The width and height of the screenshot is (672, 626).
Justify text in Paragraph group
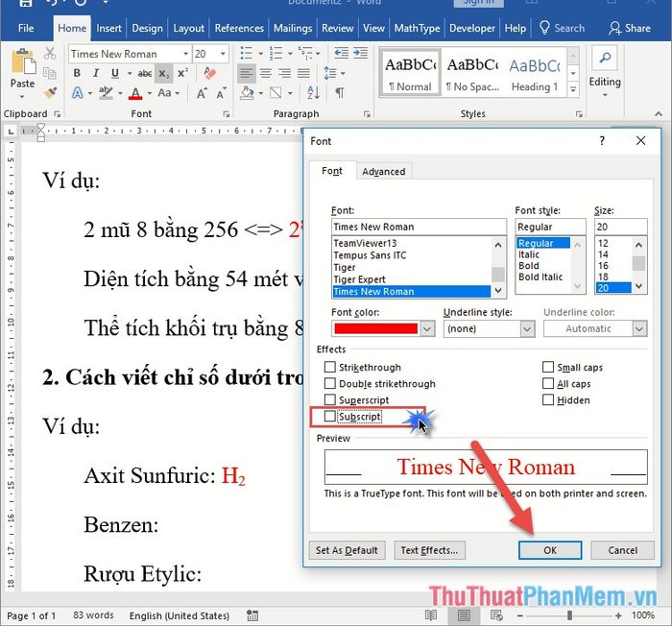(303, 73)
